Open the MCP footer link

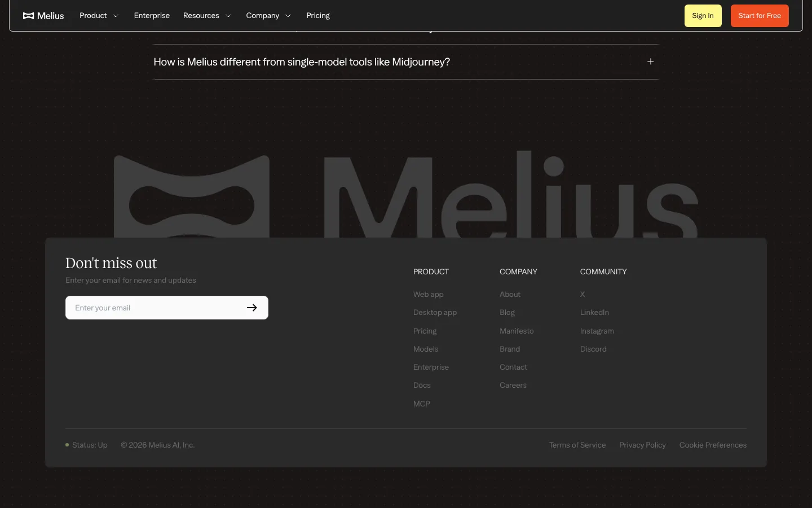coord(422,404)
